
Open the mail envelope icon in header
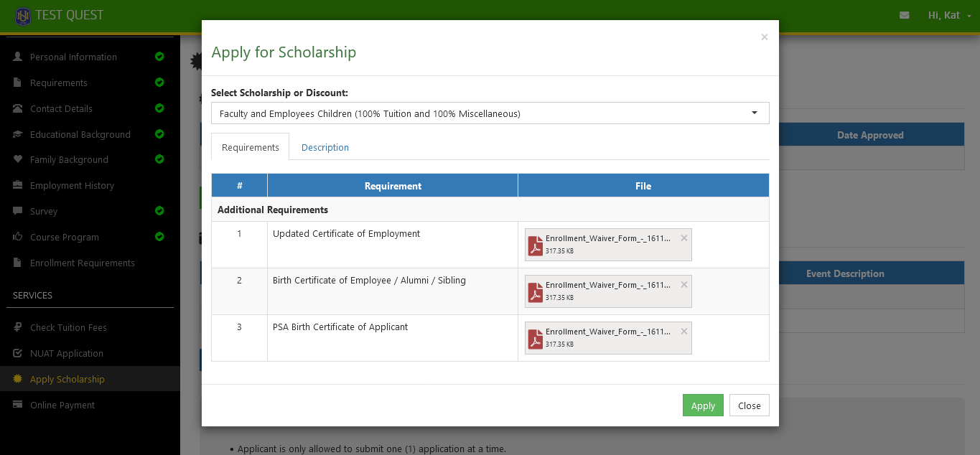coord(905,15)
